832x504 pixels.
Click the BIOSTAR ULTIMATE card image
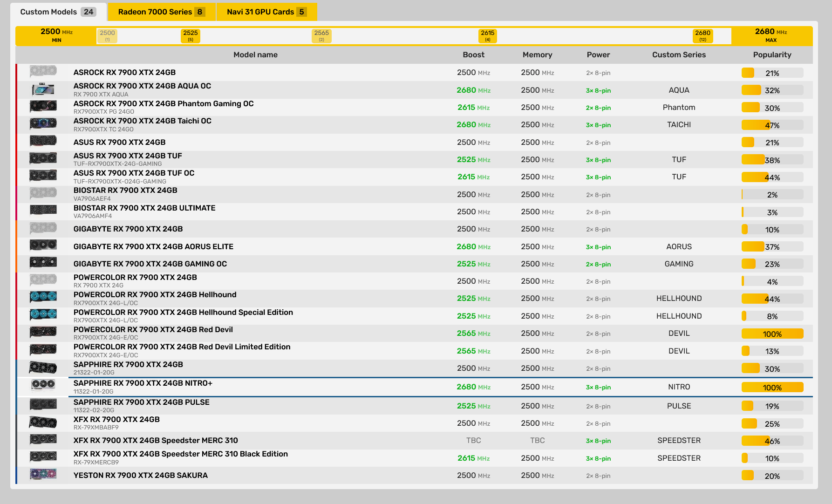[x=42, y=211]
